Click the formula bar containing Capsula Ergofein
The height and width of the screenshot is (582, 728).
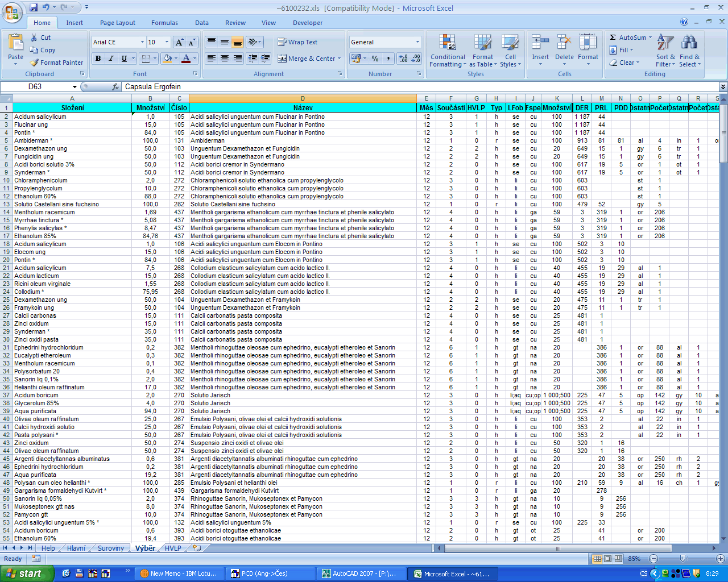point(420,87)
